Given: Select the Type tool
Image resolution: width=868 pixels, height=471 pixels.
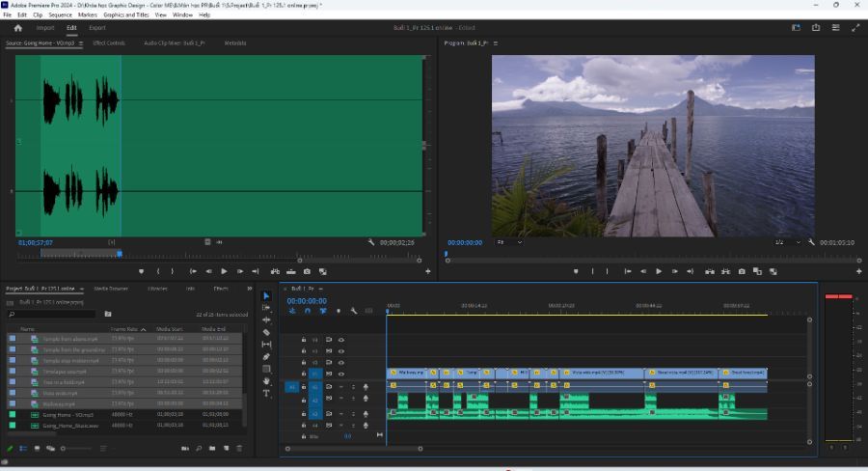Looking at the screenshot, I should click(266, 393).
